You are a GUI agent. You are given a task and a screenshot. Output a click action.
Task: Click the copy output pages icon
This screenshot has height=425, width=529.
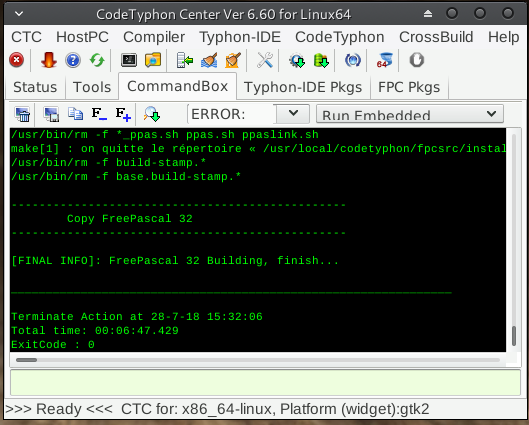76,114
